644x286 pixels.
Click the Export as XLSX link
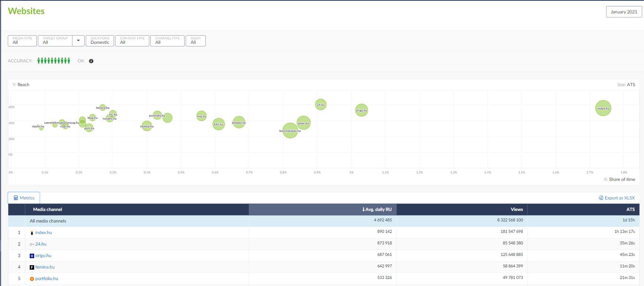click(617, 198)
